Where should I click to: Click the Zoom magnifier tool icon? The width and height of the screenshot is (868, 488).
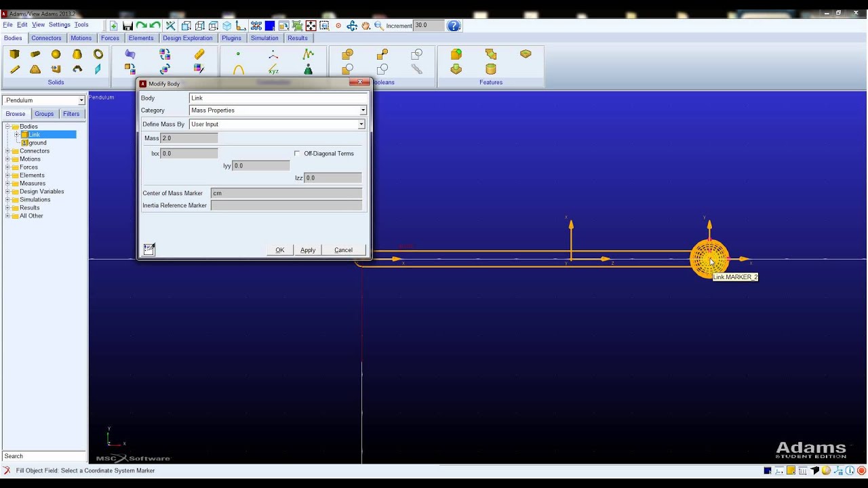[379, 26]
